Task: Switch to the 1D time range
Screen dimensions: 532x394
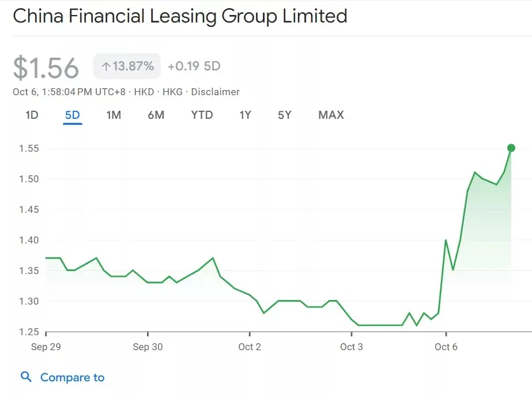Action: tap(32, 115)
